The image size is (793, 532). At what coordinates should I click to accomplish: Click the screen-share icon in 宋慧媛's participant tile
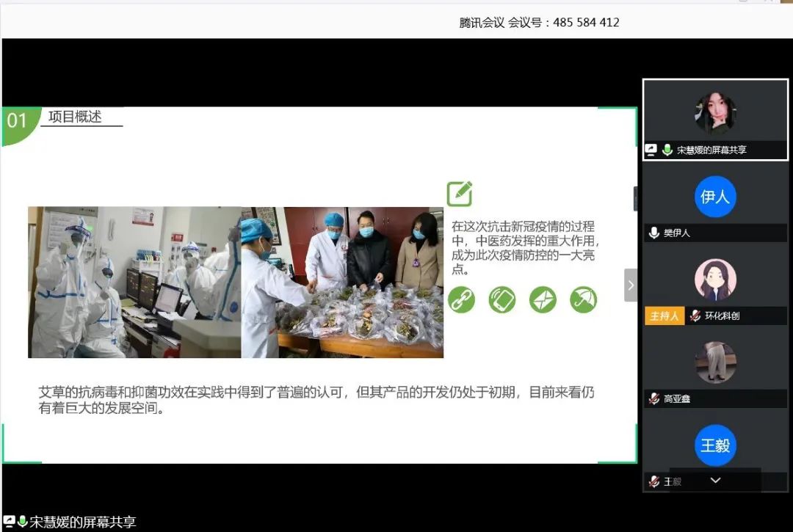click(651, 150)
